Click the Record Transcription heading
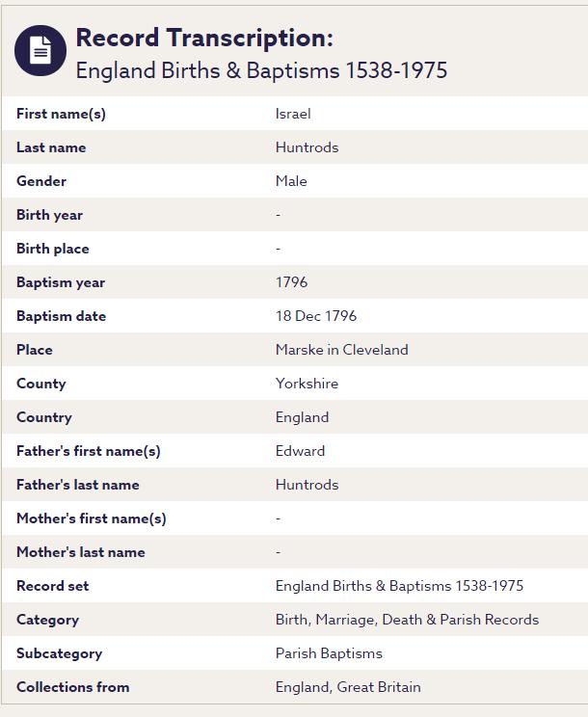Image resolution: width=588 pixels, height=717 pixels. coord(204,38)
